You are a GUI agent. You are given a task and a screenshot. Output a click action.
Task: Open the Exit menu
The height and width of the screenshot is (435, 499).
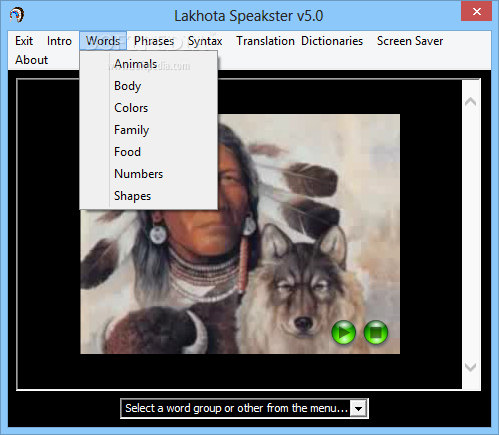24,41
